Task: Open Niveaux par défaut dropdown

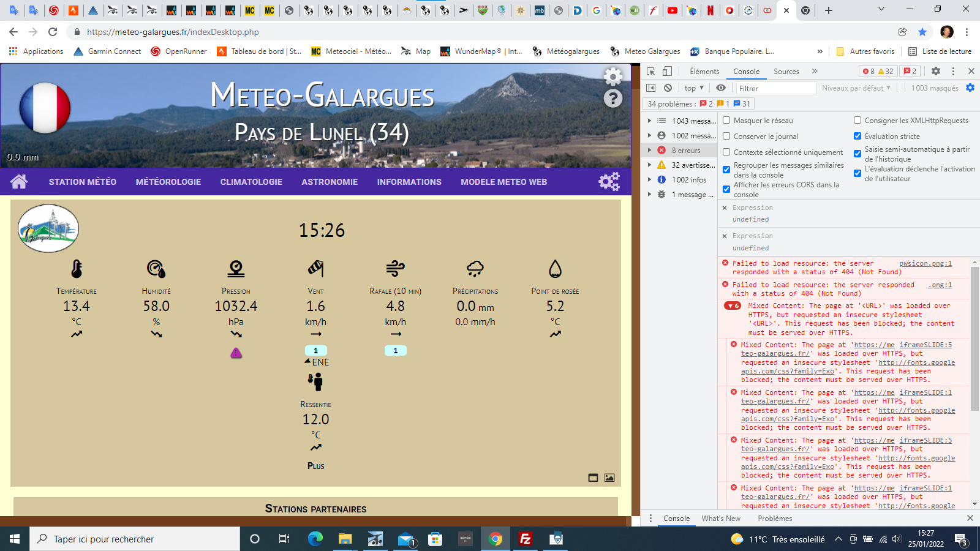Action: coord(856,88)
